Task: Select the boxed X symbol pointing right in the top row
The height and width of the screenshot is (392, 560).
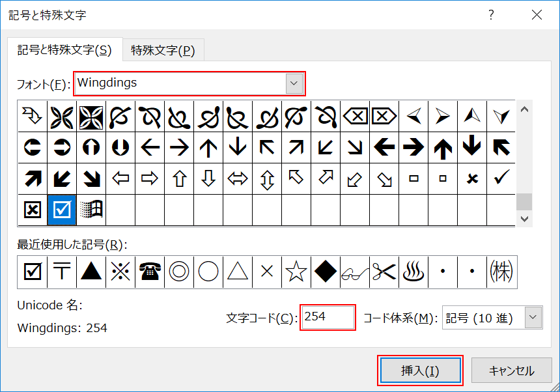Action: [384, 116]
